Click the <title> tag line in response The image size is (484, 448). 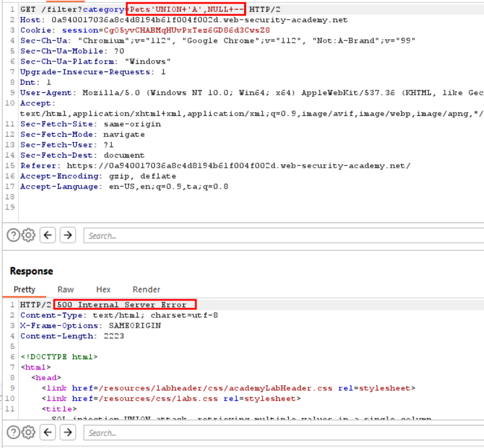pos(60,409)
